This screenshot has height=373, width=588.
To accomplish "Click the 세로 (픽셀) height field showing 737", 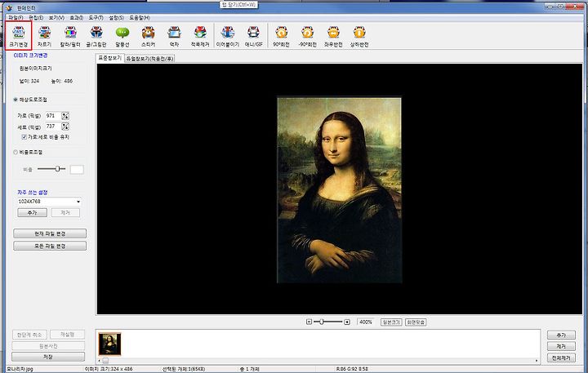I will 53,127.
